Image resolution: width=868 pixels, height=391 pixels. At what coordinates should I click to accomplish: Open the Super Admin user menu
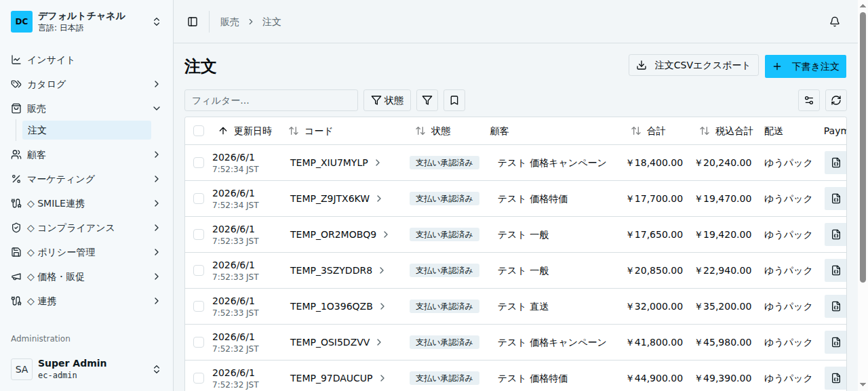click(x=87, y=369)
